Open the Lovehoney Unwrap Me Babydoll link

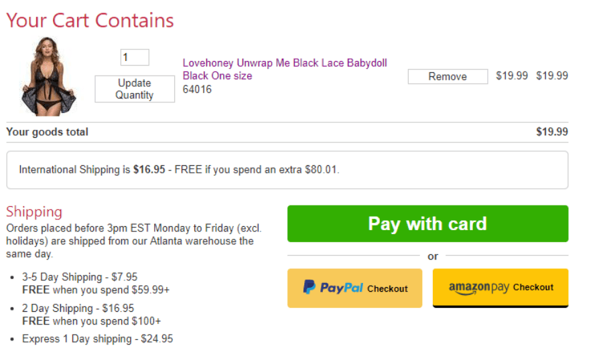point(285,70)
